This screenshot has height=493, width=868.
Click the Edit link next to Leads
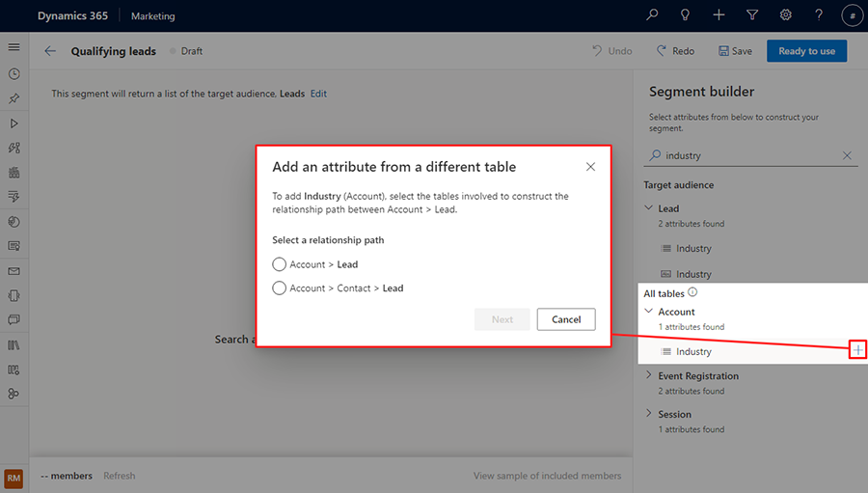click(318, 94)
